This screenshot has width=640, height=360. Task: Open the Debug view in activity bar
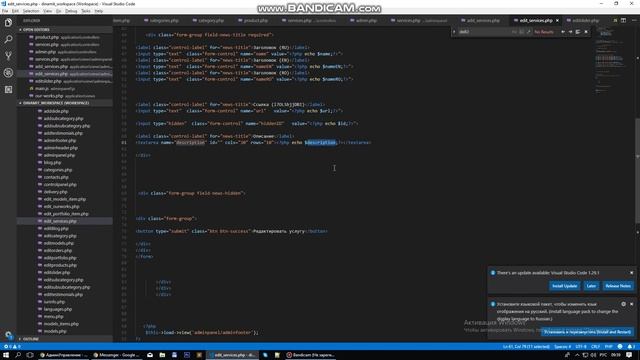click(x=8, y=73)
